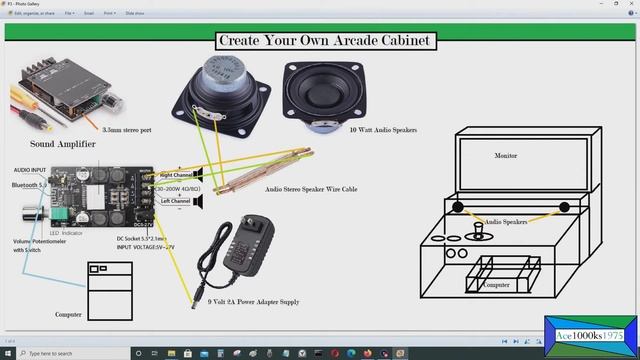Go to the previous photo
Viewport: 640px width, 360px height.
click(504, 341)
